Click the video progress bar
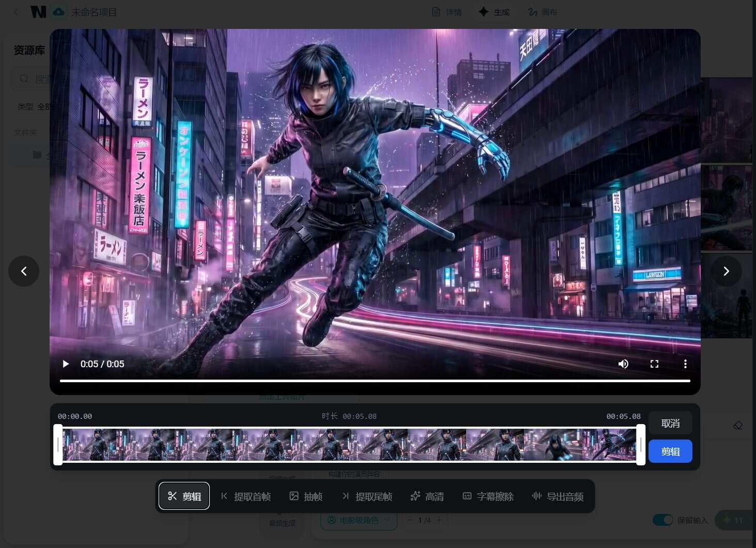756x548 pixels. [375, 381]
